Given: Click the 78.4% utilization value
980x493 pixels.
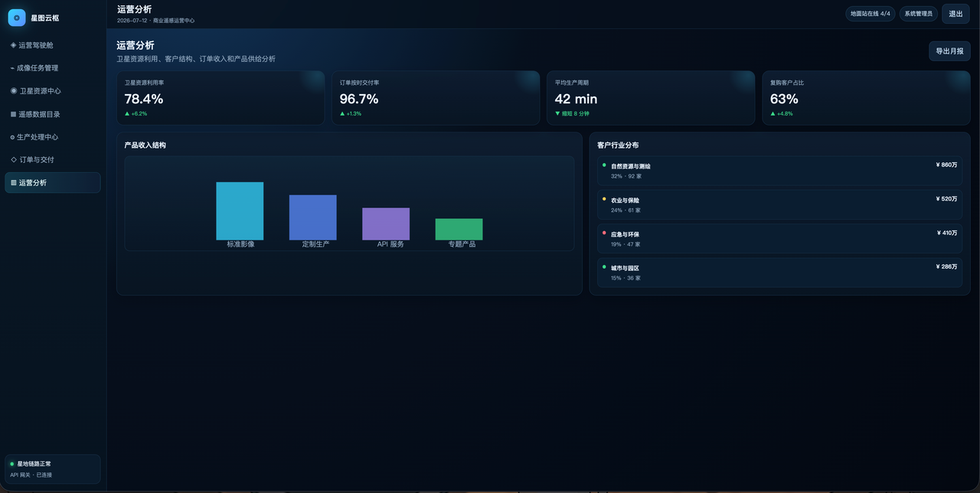Looking at the screenshot, I should click(144, 99).
